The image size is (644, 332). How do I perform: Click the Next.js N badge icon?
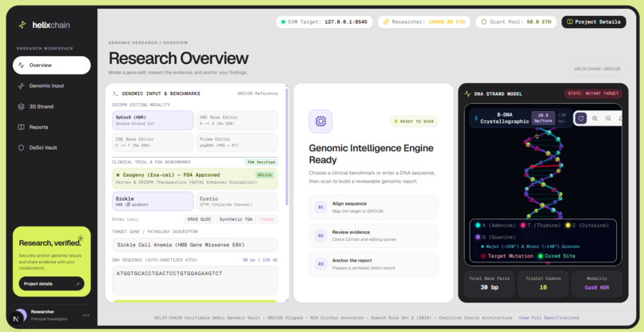coord(16,319)
